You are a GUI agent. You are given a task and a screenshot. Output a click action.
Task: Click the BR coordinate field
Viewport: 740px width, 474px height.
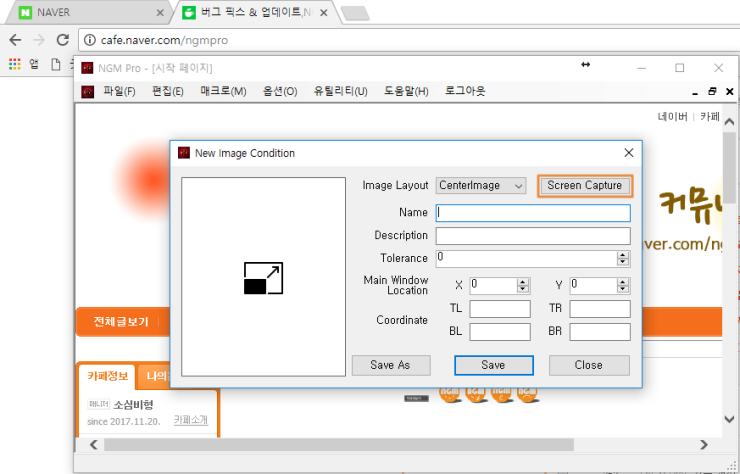(600, 332)
